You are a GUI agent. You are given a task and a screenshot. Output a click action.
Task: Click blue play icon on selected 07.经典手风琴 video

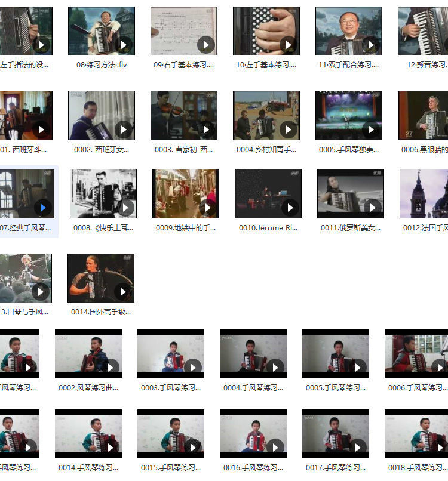(42, 208)
